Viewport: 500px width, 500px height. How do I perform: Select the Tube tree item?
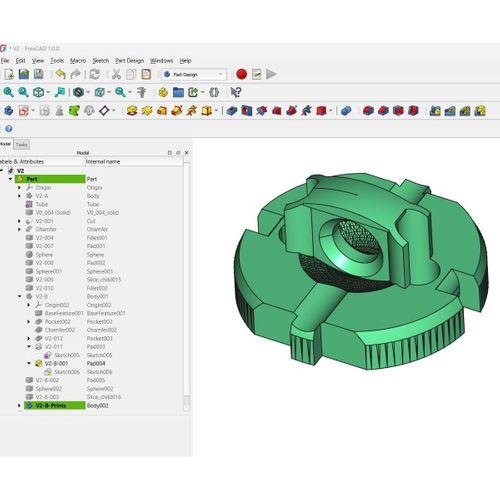click(x=42, y=204)
